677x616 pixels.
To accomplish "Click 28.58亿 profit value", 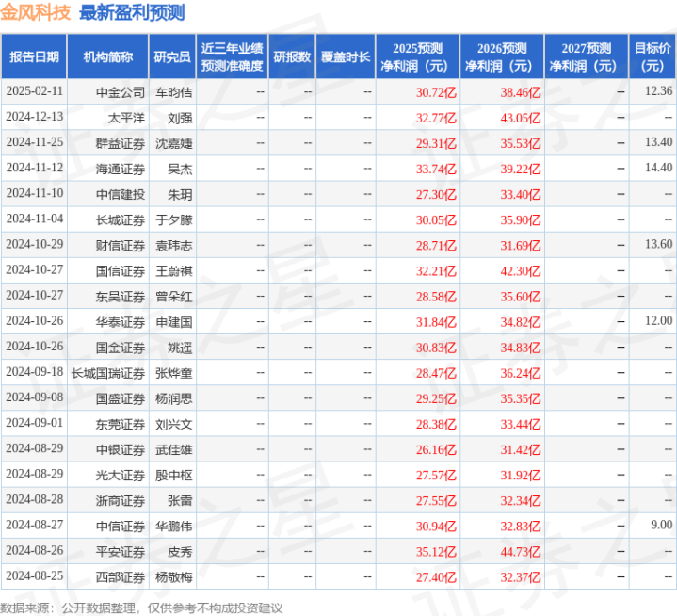I will (436, 297).
